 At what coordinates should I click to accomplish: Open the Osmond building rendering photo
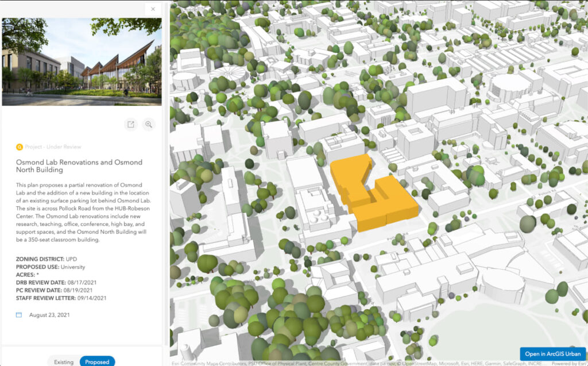point(82,61)
